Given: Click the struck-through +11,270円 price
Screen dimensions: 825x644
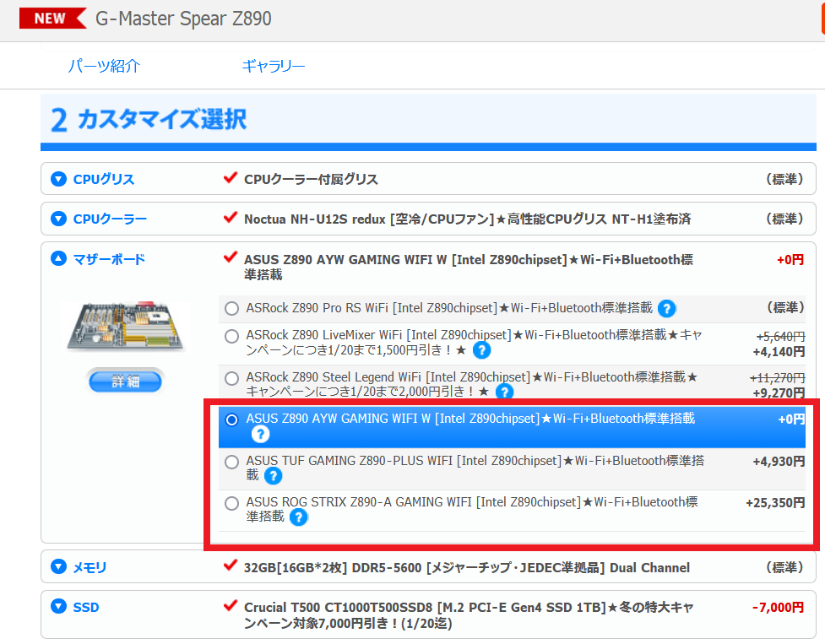Looking at the screenshot, I should click(777, 378).
